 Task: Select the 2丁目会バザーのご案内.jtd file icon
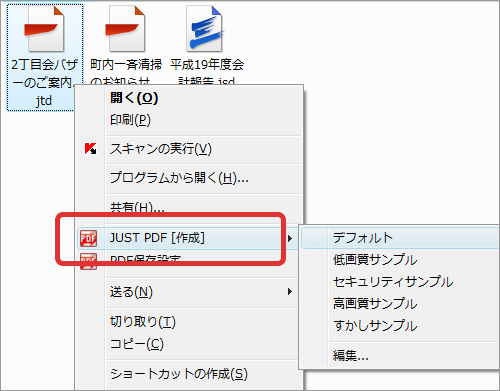(44, 29)
